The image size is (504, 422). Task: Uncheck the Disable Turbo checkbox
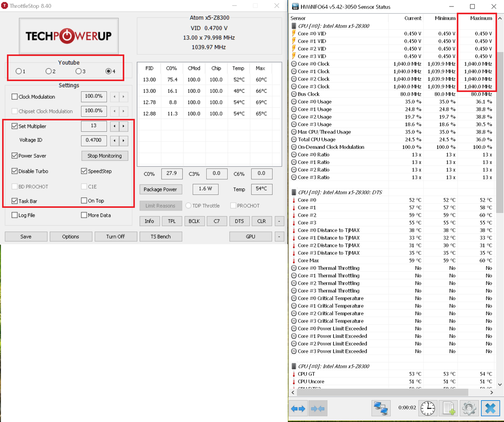pos(15,171)
